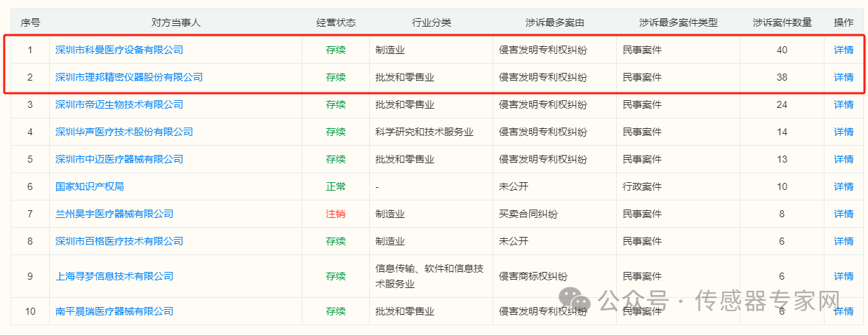Click the 经营状态 column header
Viewport: 868px width, 335px height.
pyautogui.click(x=335, y=22)
